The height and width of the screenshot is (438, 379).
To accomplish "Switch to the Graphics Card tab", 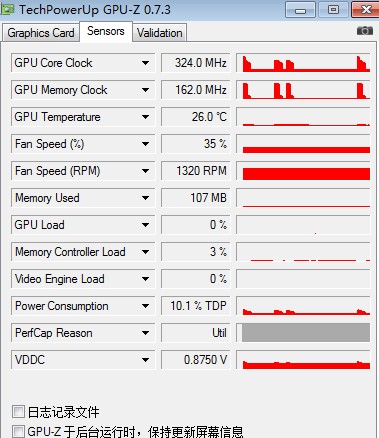I will click(x=41, y=33).
